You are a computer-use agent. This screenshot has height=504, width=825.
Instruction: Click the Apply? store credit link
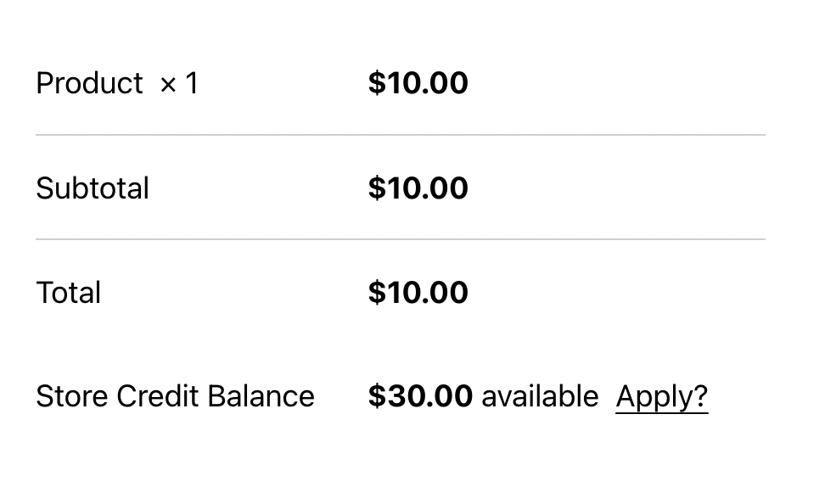(x=661, y=397)
